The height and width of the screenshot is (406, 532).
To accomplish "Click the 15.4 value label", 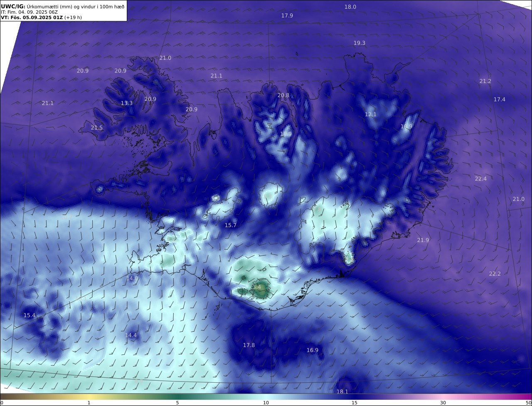I will pos(30,315).
